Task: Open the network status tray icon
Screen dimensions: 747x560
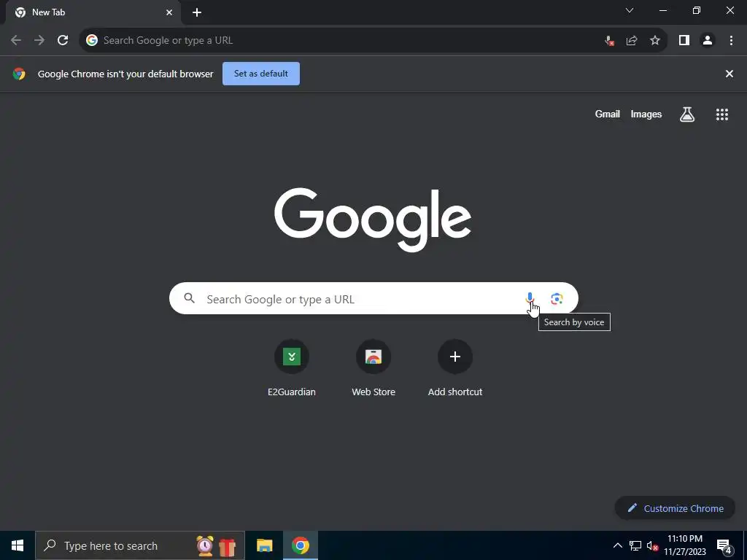Action: (x=635, y=545)
